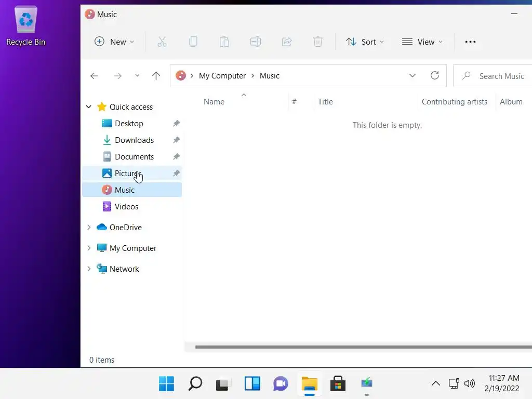Select Pictures in Quick access
The width and height of the screenshot is (532, 399).
click(x=132, y=174)
